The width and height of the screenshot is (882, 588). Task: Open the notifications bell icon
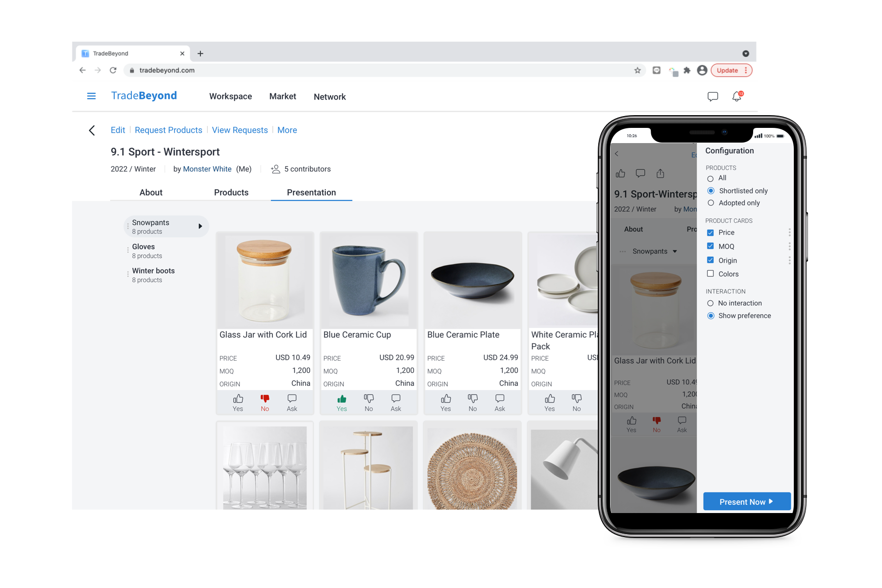point(737,97)
